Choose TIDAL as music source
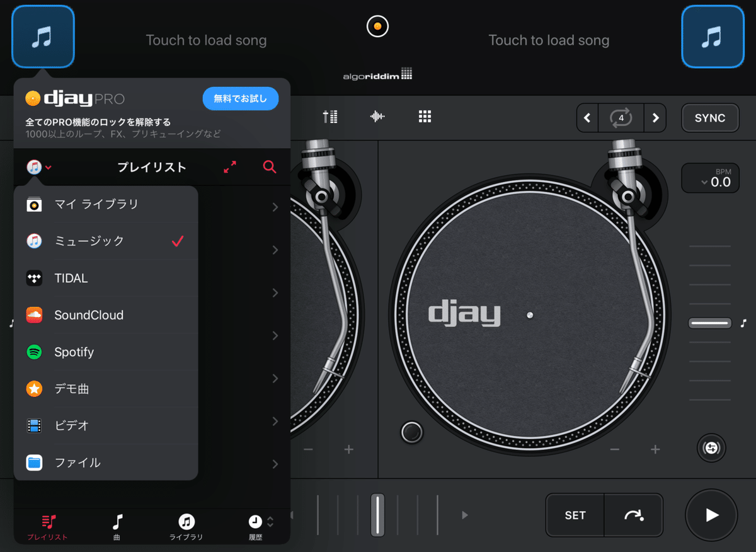This screenshot has height=552, width=756. click(106, 278)
